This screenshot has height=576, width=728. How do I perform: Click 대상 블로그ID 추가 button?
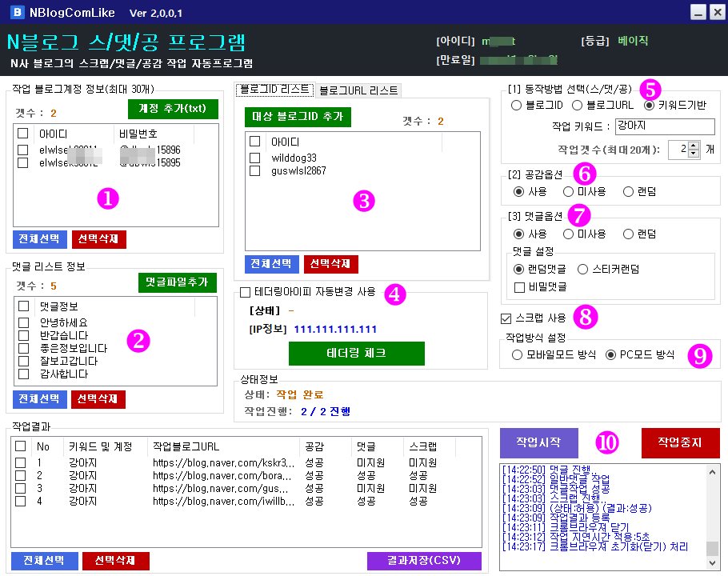[298, 117]
